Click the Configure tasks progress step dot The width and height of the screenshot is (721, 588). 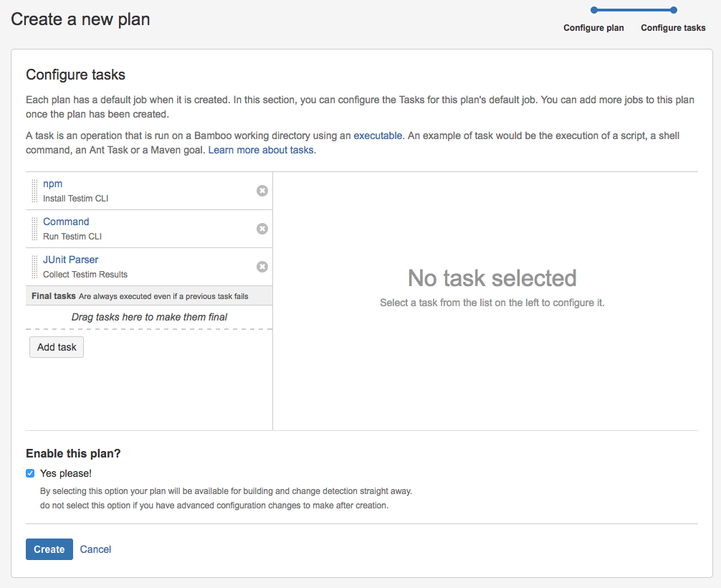(x=673, y=10)
